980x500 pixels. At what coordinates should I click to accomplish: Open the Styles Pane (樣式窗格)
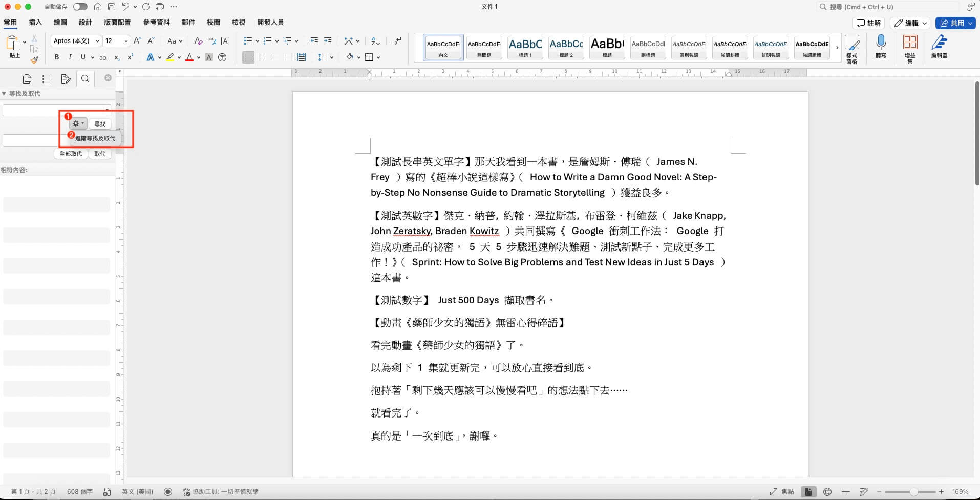[852, 50]
